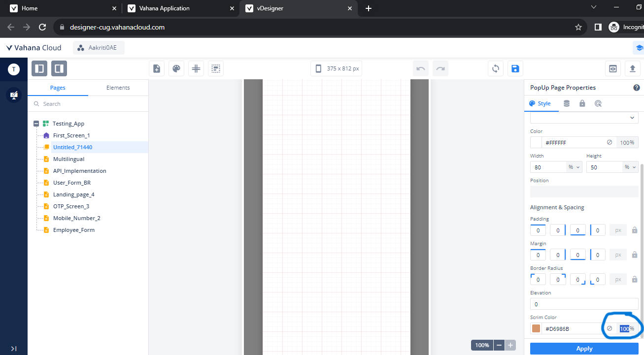Select the Landing_page_4 page
The image size is (644, 355).
pyautogui.click(x=73, y=194)
